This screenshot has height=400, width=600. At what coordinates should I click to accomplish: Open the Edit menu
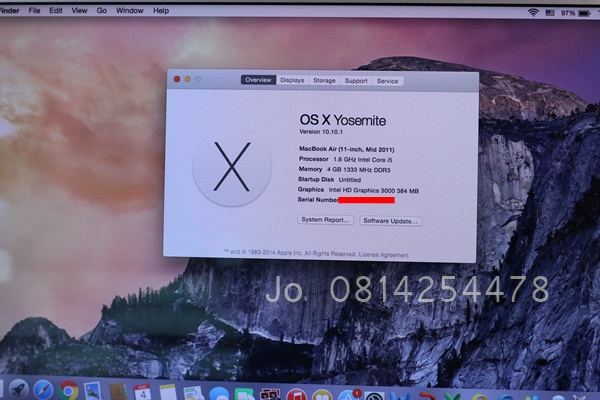pos(56,11)
